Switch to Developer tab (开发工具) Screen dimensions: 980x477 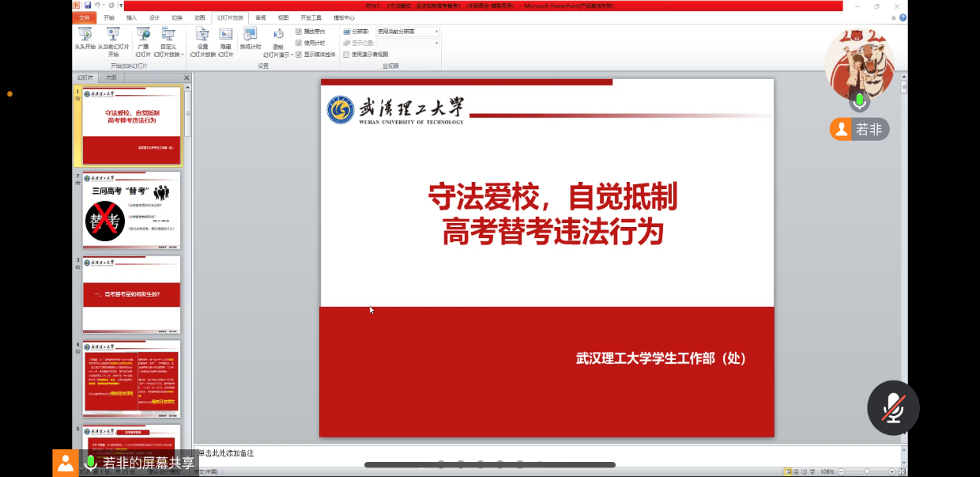[x=311, y=17]
